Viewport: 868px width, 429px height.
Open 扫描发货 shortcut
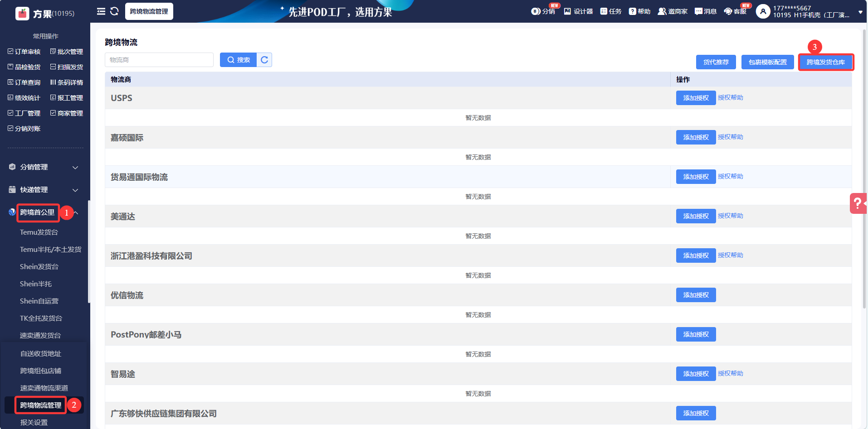coord(67,67)
